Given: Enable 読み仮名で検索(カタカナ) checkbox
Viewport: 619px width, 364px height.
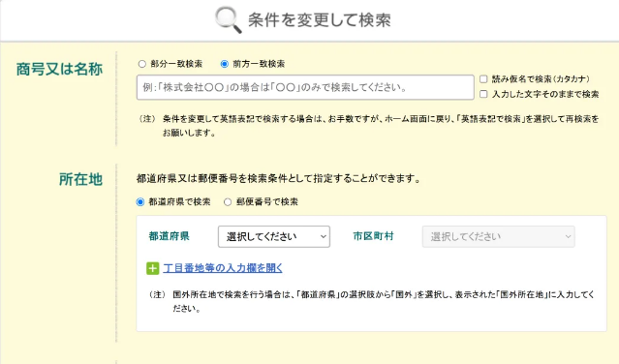Looking at the screenshot, I should 483,79.
